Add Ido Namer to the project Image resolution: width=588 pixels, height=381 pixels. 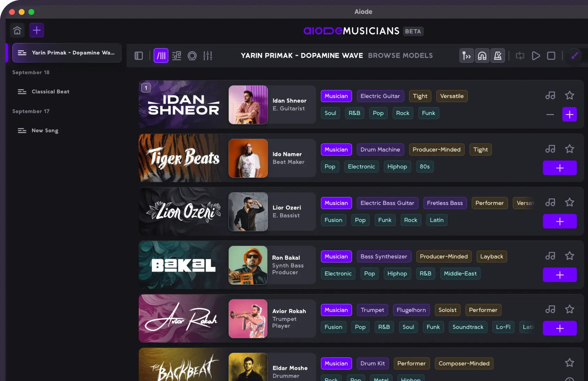[560, 168]
